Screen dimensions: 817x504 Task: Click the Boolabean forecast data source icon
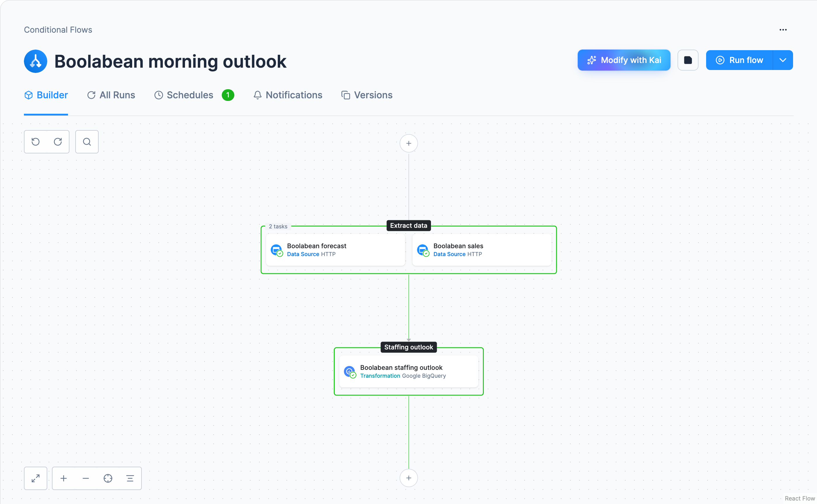276,250
